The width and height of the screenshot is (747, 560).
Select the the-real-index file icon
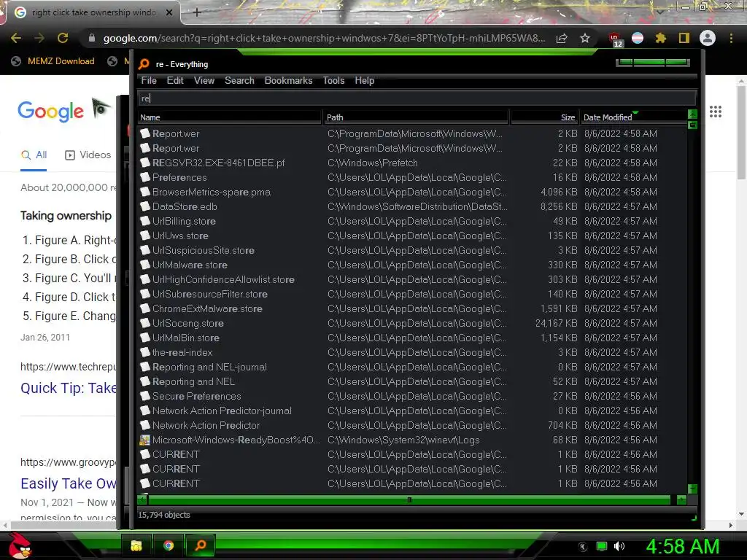(145, 352)
